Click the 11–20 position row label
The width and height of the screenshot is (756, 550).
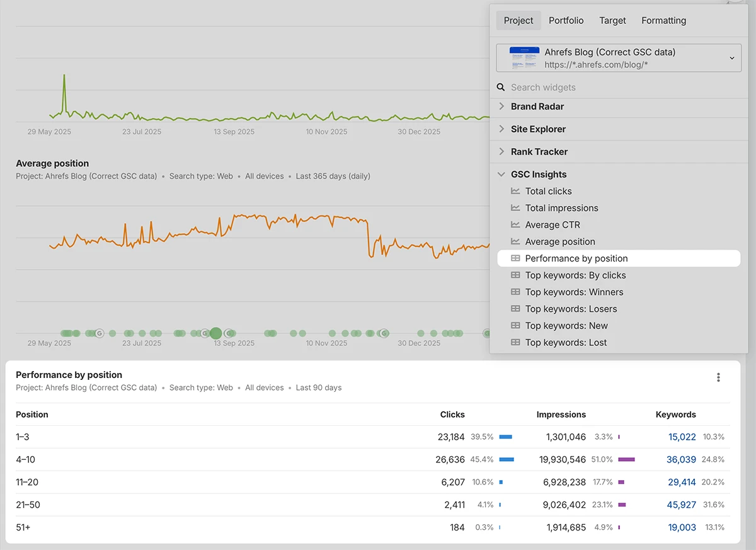point(27,482)
